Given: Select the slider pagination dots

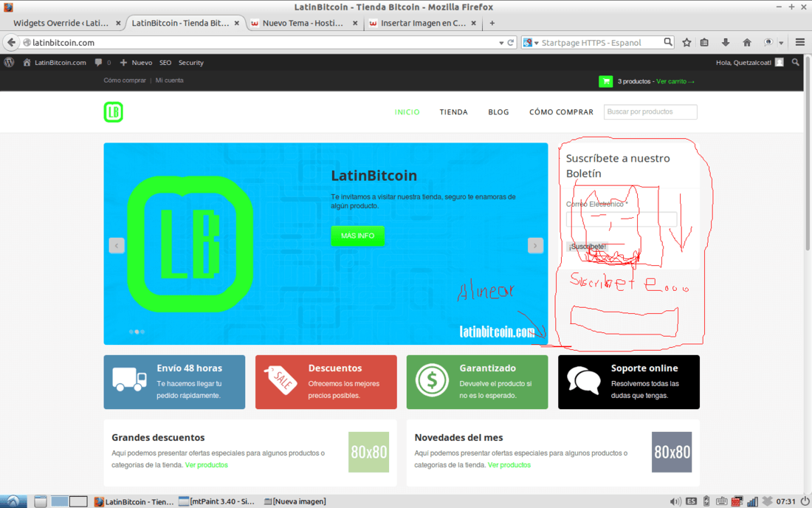Looking at the screenshot, I should click(137, 332).
